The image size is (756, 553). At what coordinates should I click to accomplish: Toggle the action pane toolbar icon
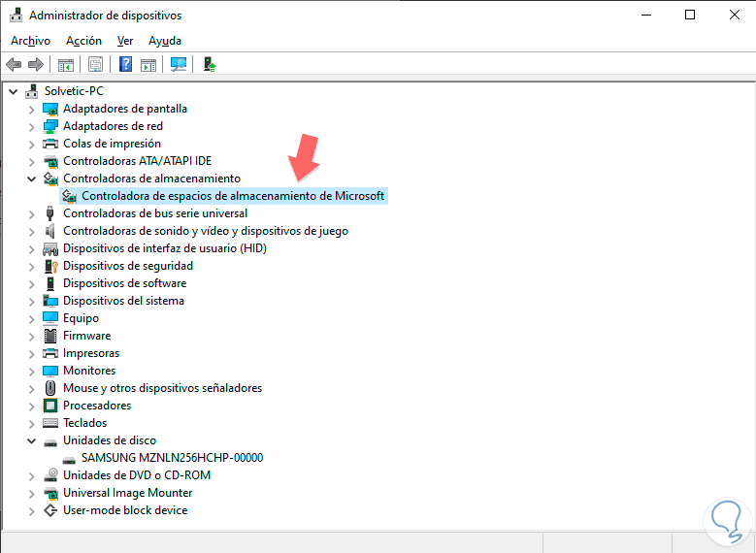148,64
